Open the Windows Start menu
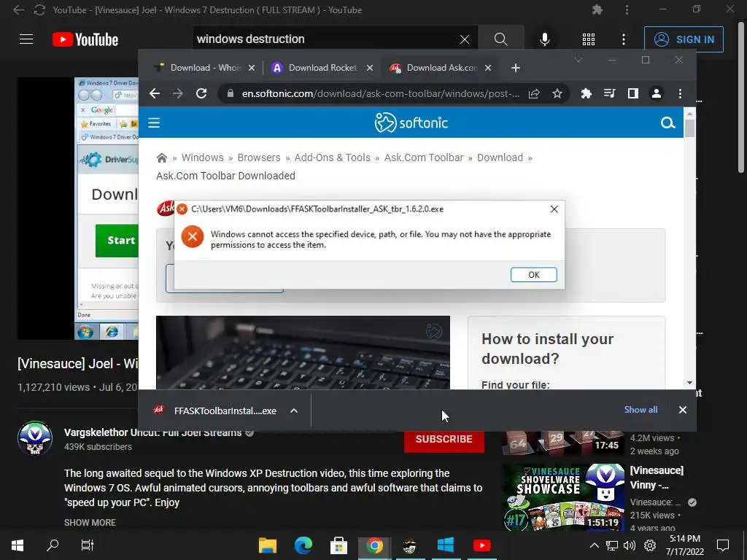 tap(18, 545)
